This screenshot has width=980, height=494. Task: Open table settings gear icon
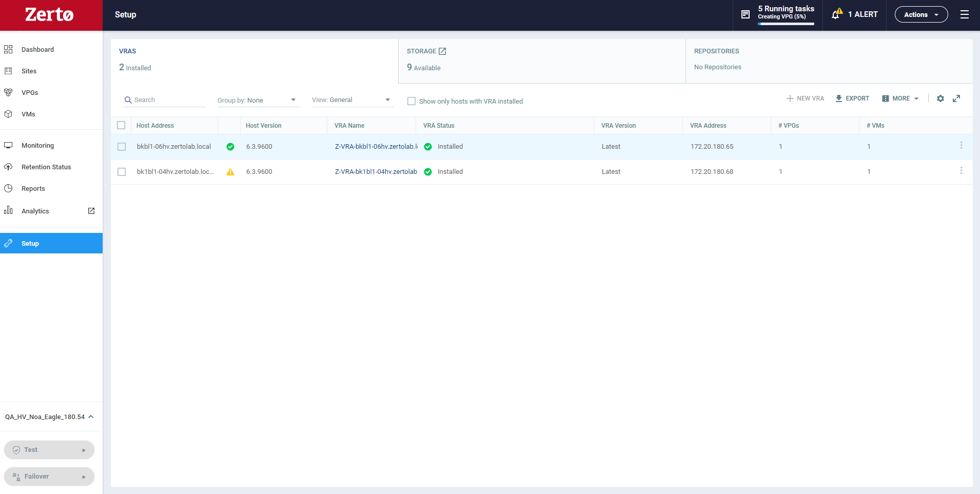pos(940,98)
